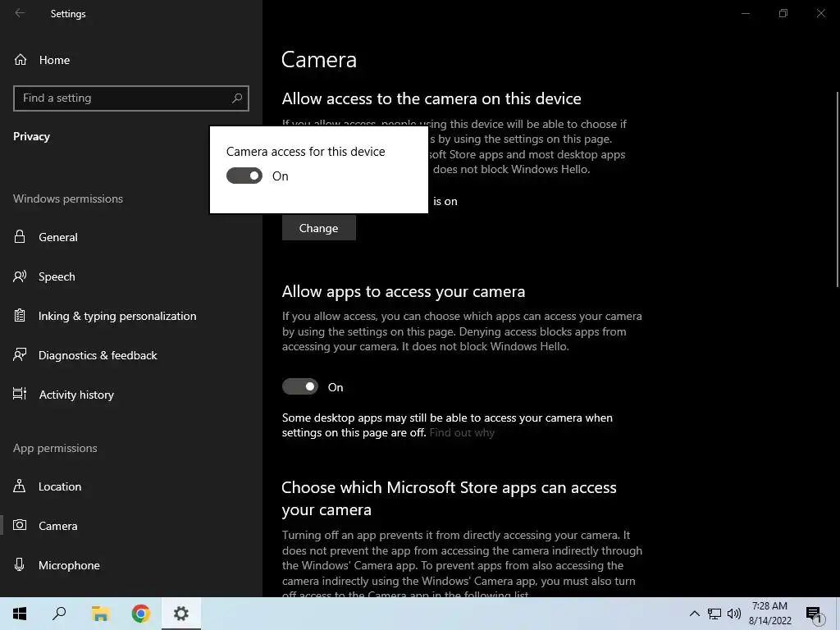
Task: Click the Change button
Action: pos(319,228)
